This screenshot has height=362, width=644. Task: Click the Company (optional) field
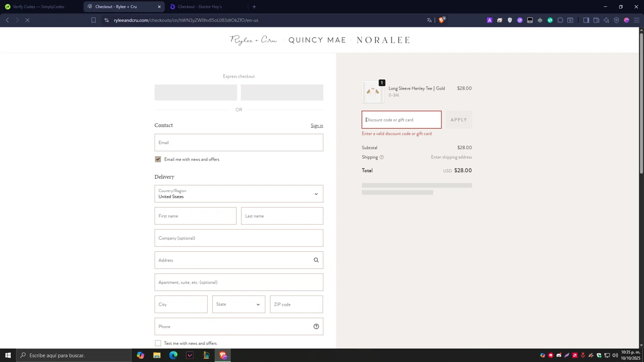coord(239,238)
